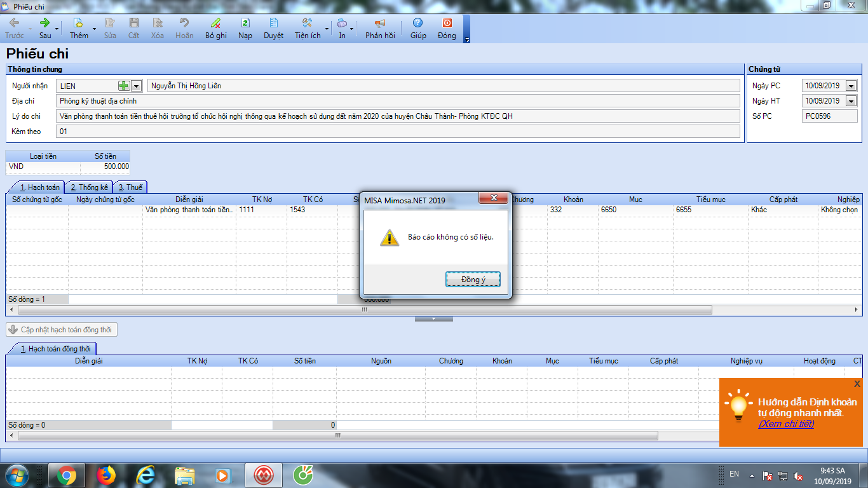Switch to the Thuế tab

point(130,187)
